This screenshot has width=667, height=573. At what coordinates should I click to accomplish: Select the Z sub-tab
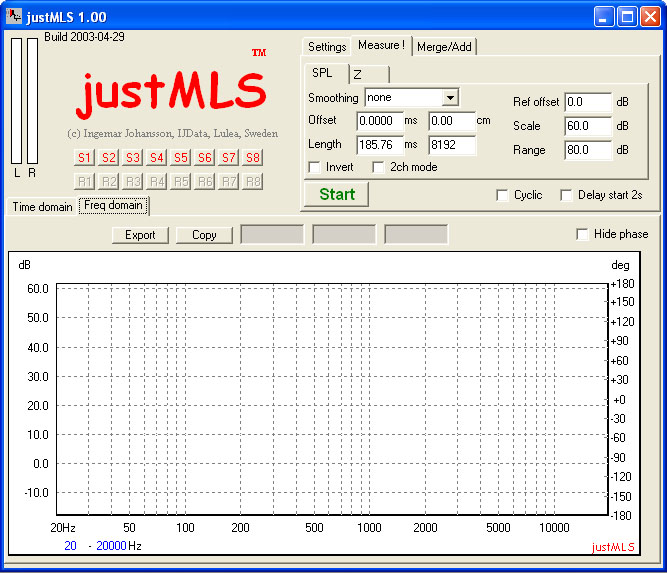368,74
